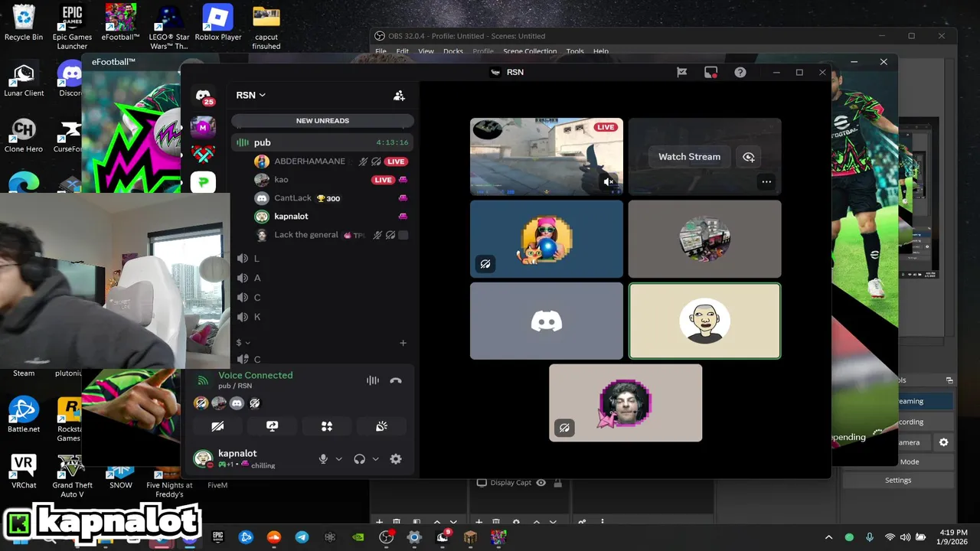Image resolution: width=980 pixels, height=551 pixels.
Task: Open the soundboard button
Action: (x=381, y=426)
